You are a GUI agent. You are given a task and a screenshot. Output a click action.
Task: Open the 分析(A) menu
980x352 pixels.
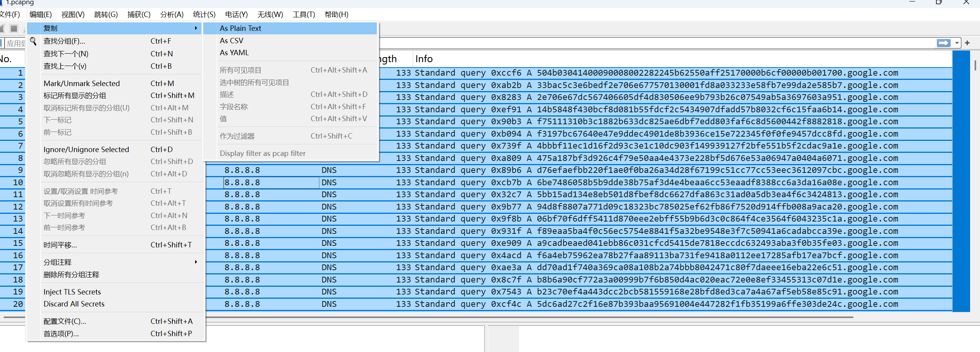coord(172,15)
